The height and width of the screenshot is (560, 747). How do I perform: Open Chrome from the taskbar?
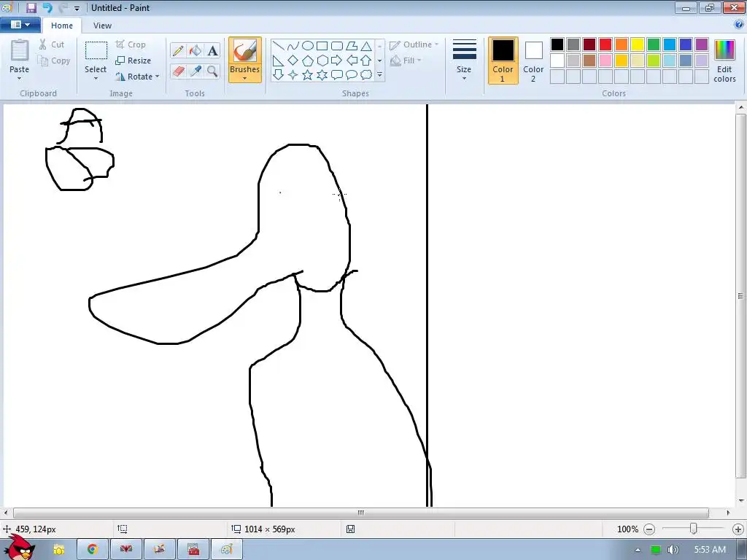click(93, 550)
